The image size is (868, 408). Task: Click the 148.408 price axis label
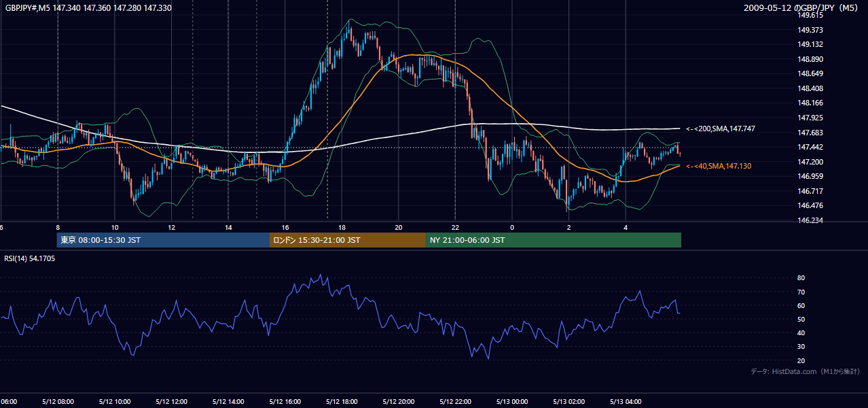point(811,88)
